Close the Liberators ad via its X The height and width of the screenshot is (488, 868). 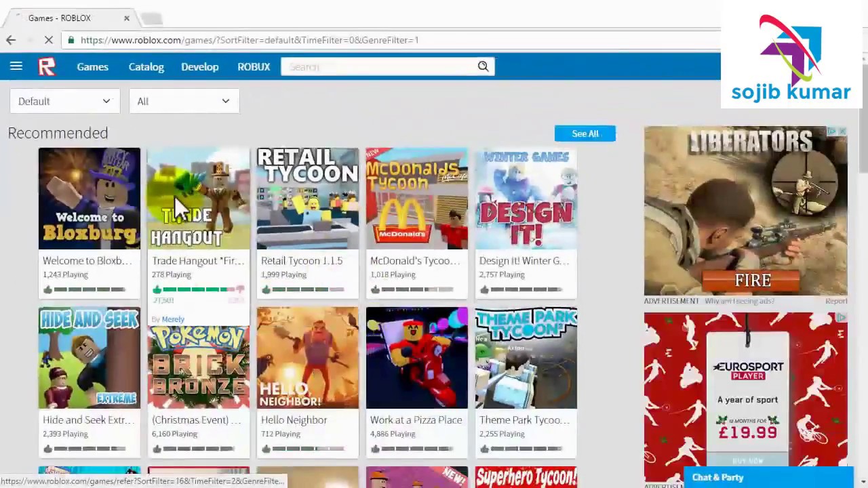(842, 131)
